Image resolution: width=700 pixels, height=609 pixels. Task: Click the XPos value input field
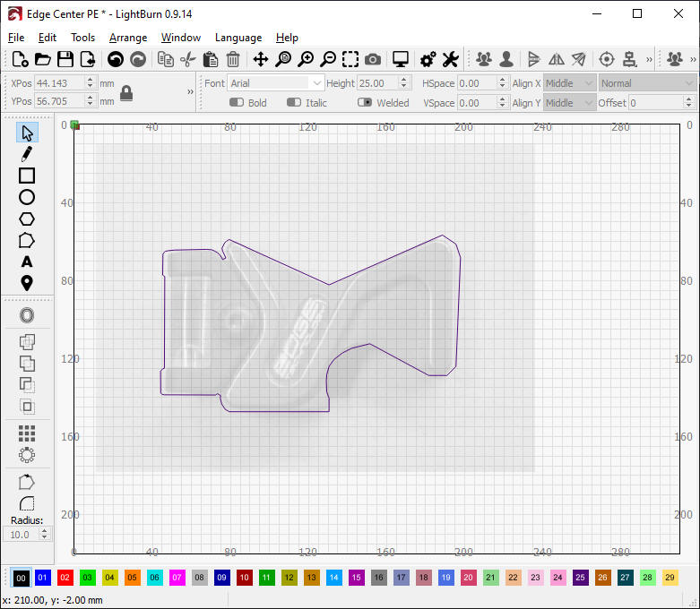59,82
